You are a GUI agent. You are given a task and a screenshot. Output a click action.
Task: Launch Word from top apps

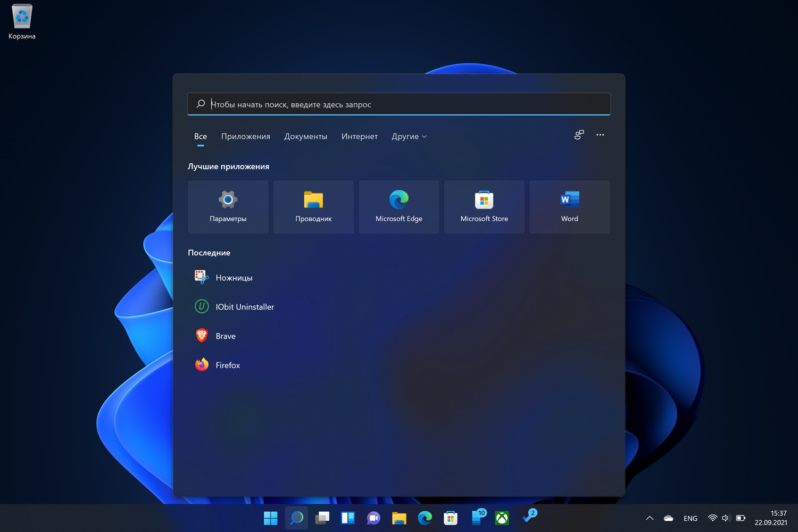(x=569, y=207)
